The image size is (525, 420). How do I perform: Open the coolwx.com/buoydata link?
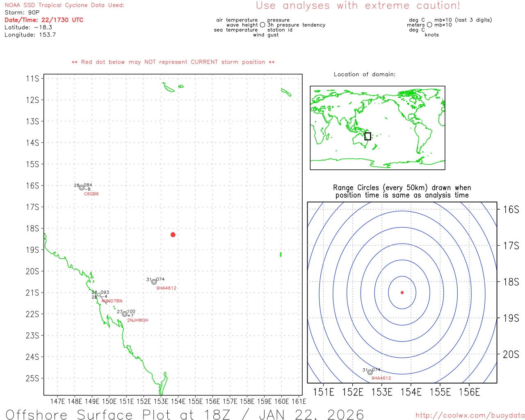coord(470,415)
